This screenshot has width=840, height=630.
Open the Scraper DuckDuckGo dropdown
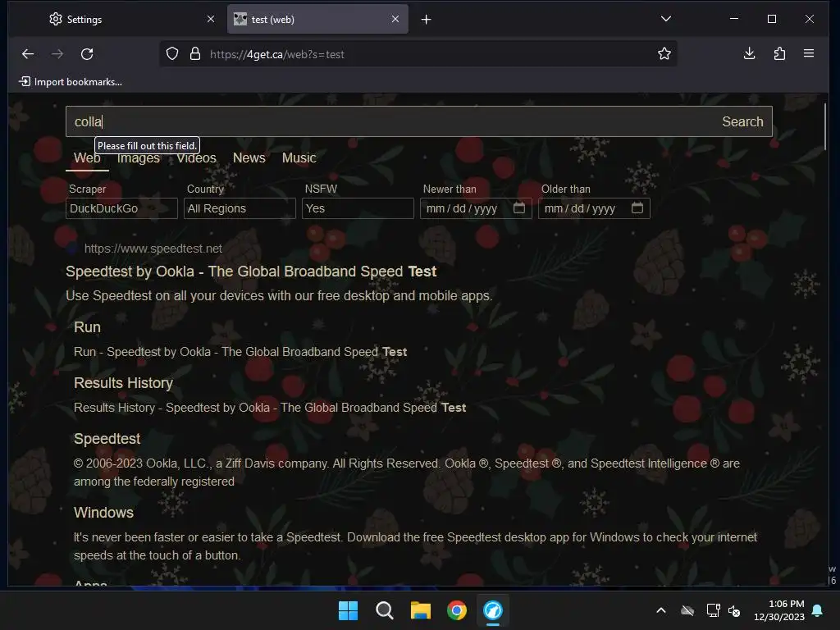[121, 208]
